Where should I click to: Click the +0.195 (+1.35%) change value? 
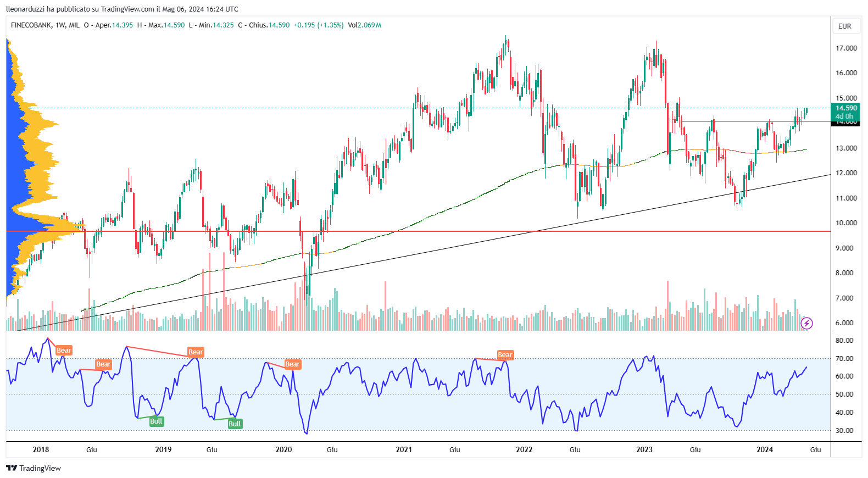319,25
